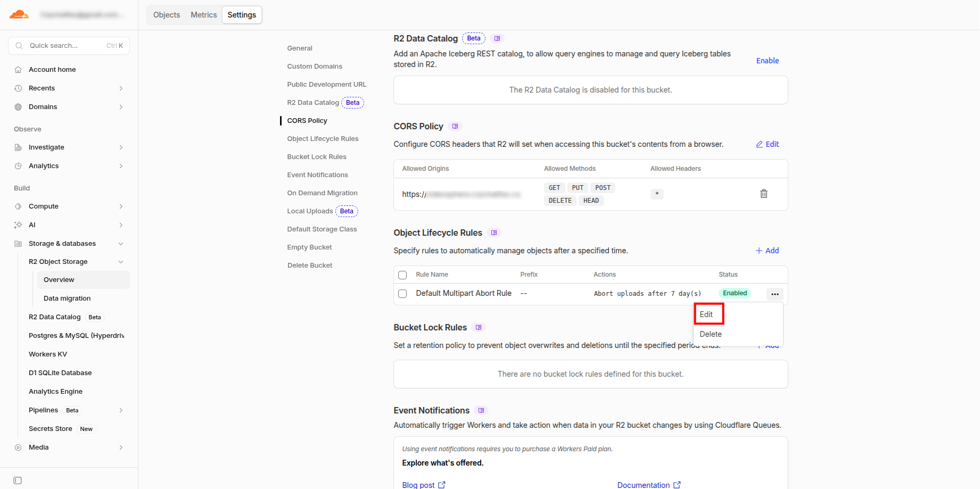The image size is (980, 489).
Task: Switch to the Metrics tab
Action: click(x=204, y=15)
